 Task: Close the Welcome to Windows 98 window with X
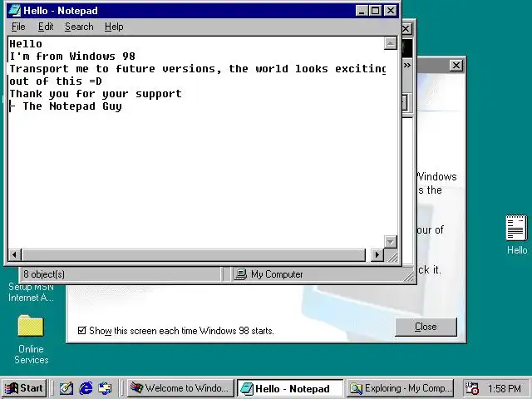[x=456, y=65]
